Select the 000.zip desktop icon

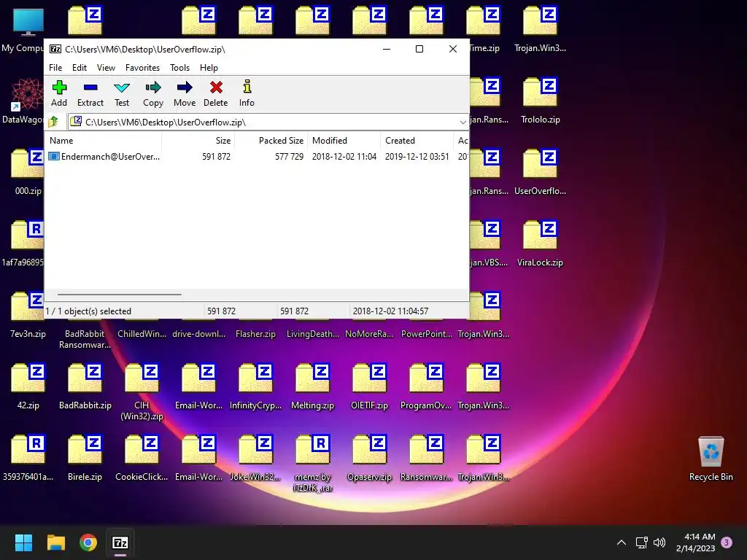click(28, 172)
